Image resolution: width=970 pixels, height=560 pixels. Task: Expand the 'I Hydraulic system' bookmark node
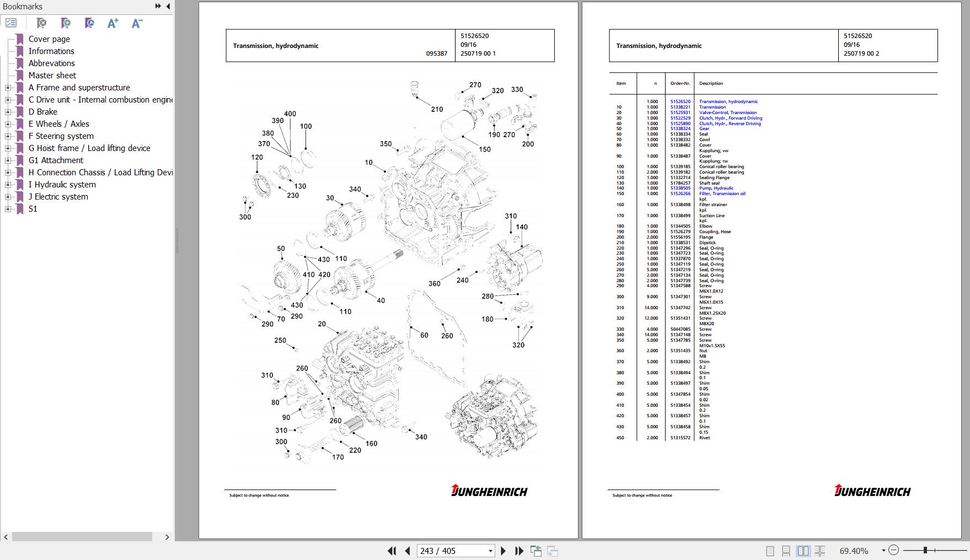coord(8,185)
